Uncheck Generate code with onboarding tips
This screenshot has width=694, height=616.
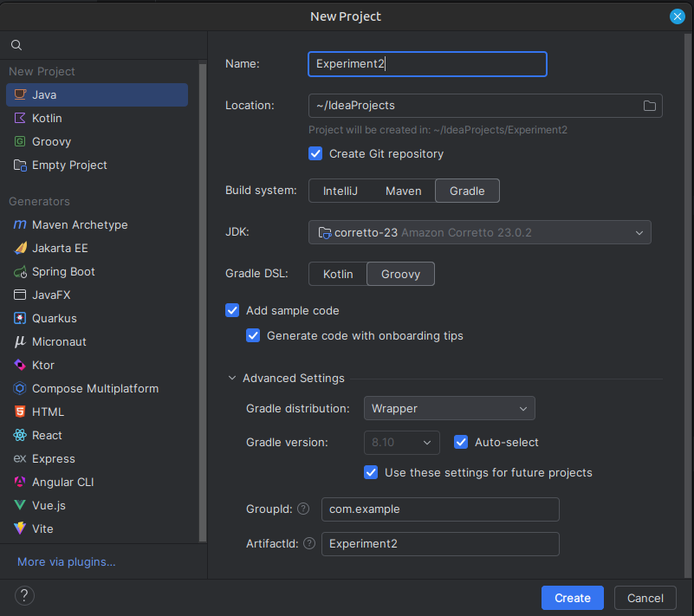(x=253, y=336)
